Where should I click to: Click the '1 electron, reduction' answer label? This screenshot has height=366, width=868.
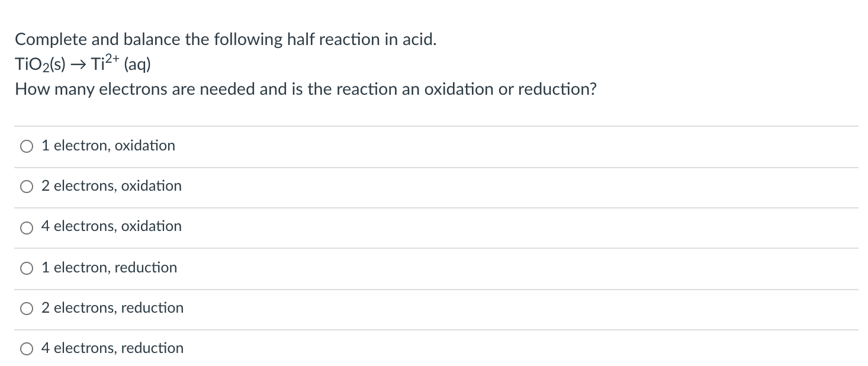point(109,268)
